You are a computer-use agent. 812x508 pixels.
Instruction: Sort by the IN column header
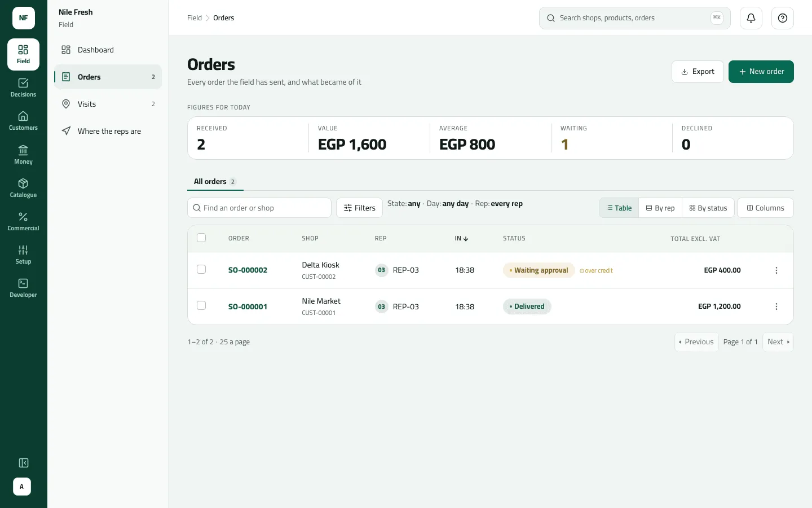tap(461, 238)
